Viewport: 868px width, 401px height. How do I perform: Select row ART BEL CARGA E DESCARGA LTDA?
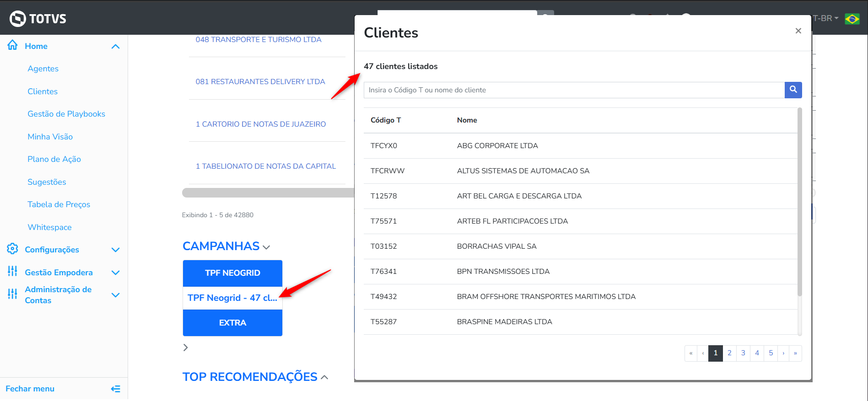pyautogui.click(x=580, y=196)
